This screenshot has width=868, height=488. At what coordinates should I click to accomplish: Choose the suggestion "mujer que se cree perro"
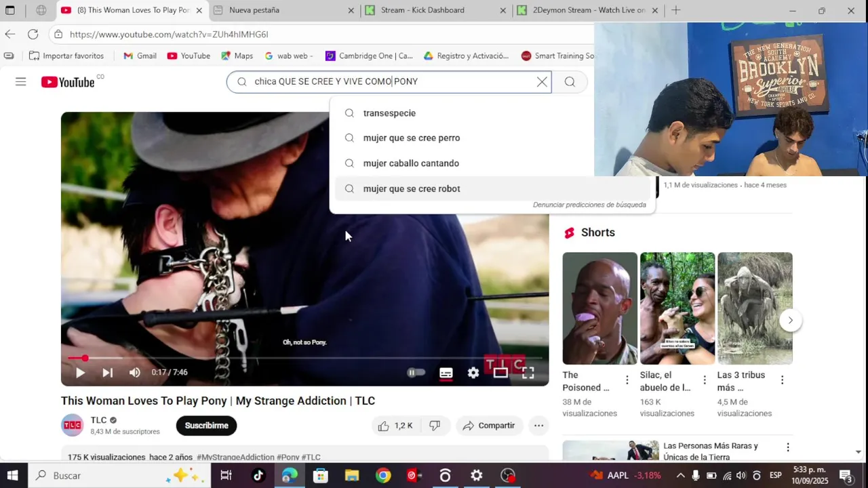(492, 138)
